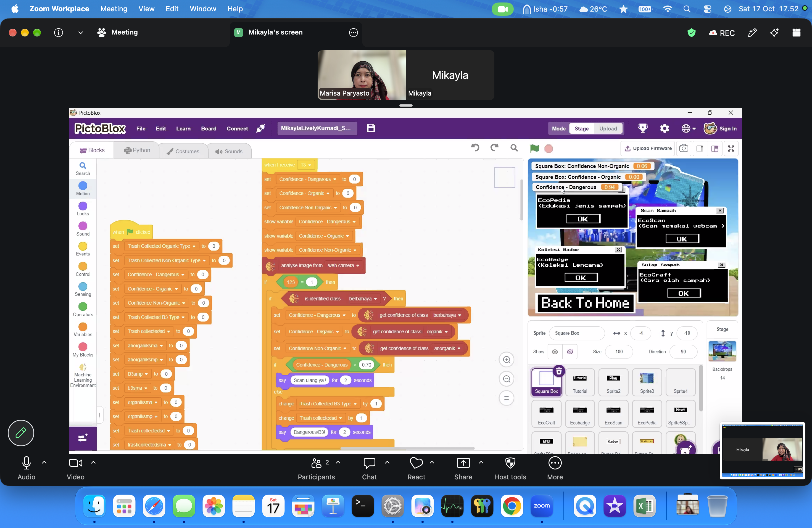Expand the 'when I receive 13' message dropdown
Image resolution: width=812 pixels, height=528 pixels.
pyautogui.click(x=309, y=165)
